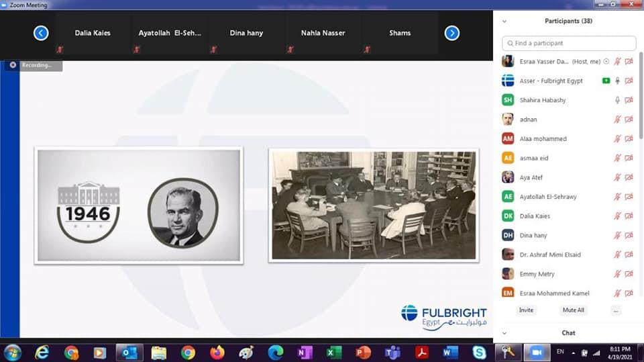This screenshot has width=644, height=362.
Task: Toggle microphone for Shahira Habashy
Action: coord(617,100)
